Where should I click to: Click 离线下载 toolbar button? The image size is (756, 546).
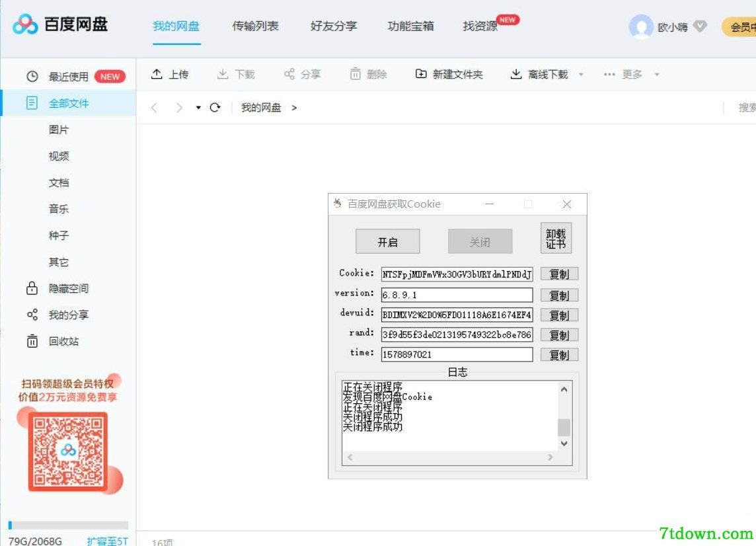pos(539,74)
